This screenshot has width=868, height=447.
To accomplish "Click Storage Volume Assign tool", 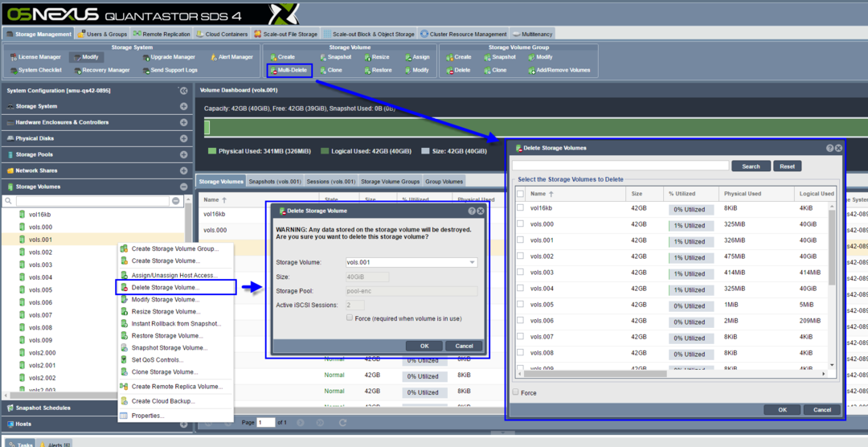I will [x=417, y=57].
